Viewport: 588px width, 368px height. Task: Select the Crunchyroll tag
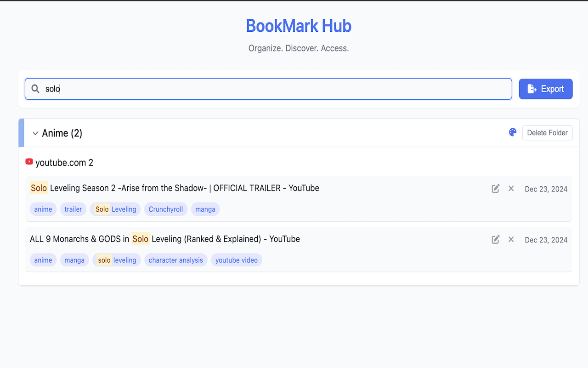165,209
